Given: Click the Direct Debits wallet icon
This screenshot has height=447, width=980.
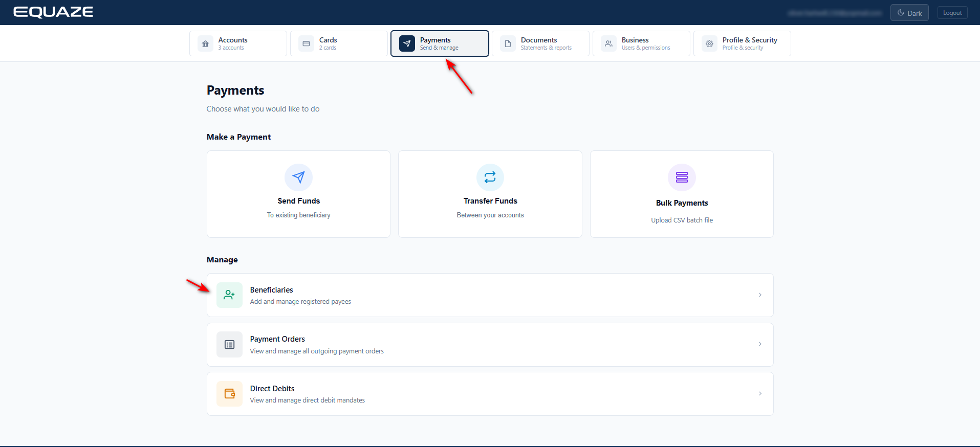Looking at the screenshot, I should [x=229, y=394].
